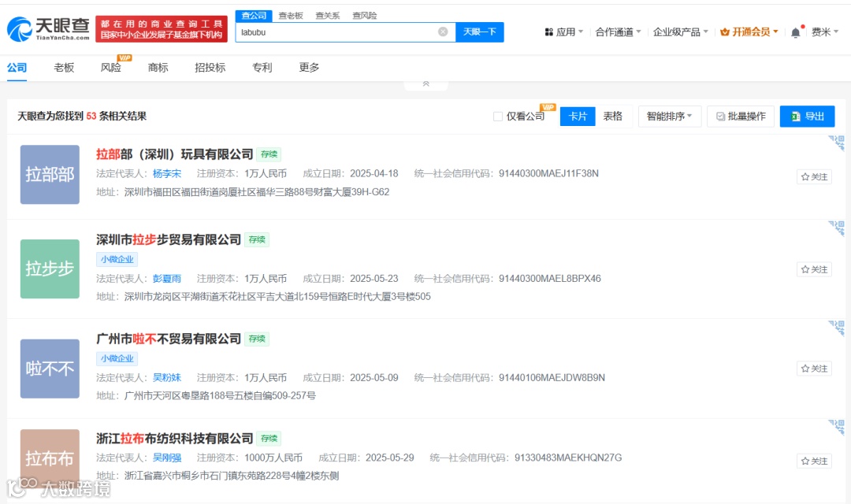Switch to the 老板 results tab

(x=64, y=68)
